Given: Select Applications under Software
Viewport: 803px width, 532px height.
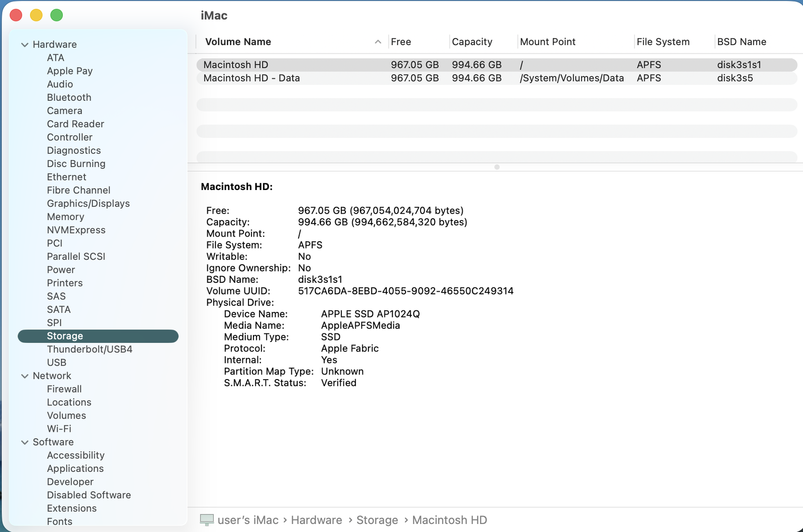Looking at the screenshot, I should tap(75, 469).
